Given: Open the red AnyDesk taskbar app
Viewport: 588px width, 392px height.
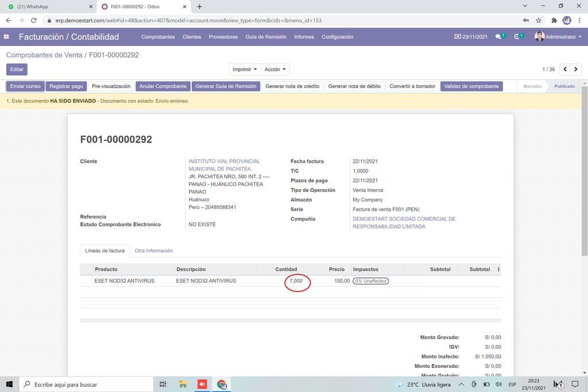Looking at the screenshot, I should click(x=202, y=384).
